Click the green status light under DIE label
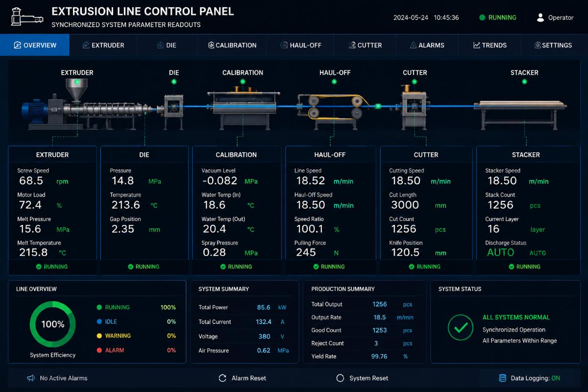The image size is (588, 392). tap(174, 82)
